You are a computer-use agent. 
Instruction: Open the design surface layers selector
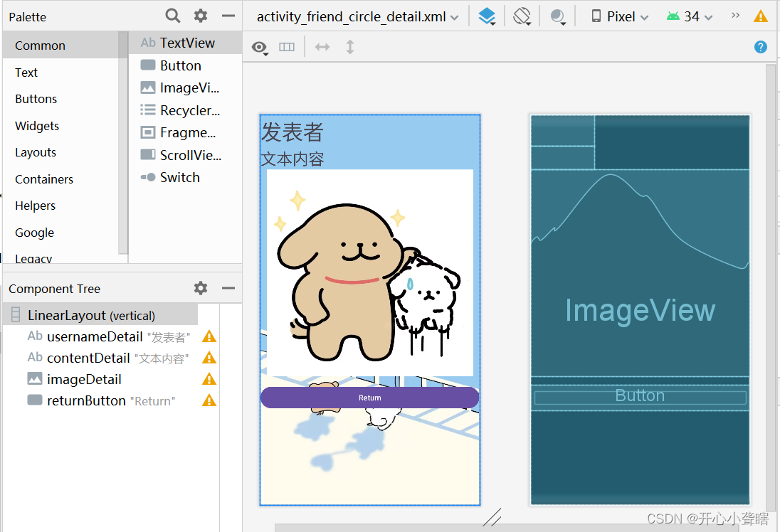pyautogui.click(x=487, y=16)
